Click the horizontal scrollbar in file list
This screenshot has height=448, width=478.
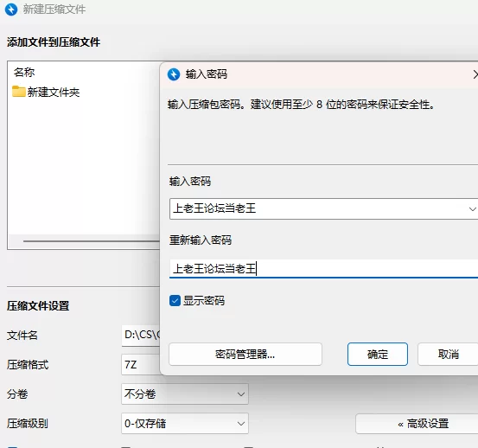pos(92,241)
